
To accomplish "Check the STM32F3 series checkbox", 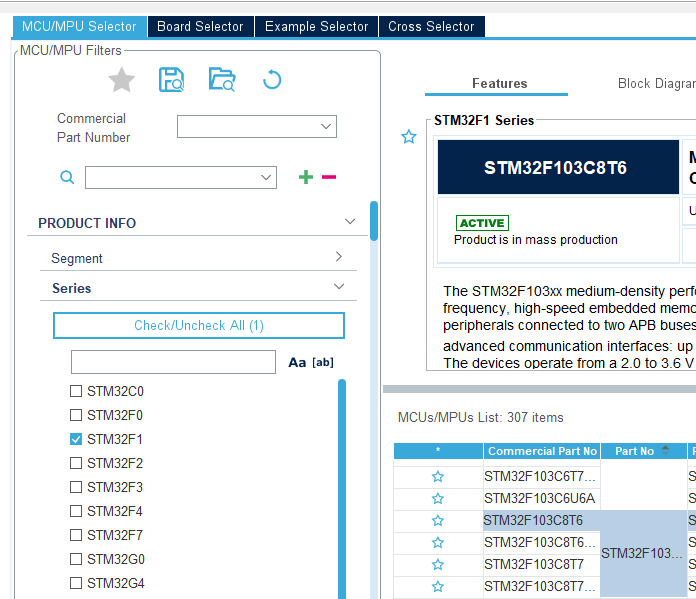I will pos(76,487).
